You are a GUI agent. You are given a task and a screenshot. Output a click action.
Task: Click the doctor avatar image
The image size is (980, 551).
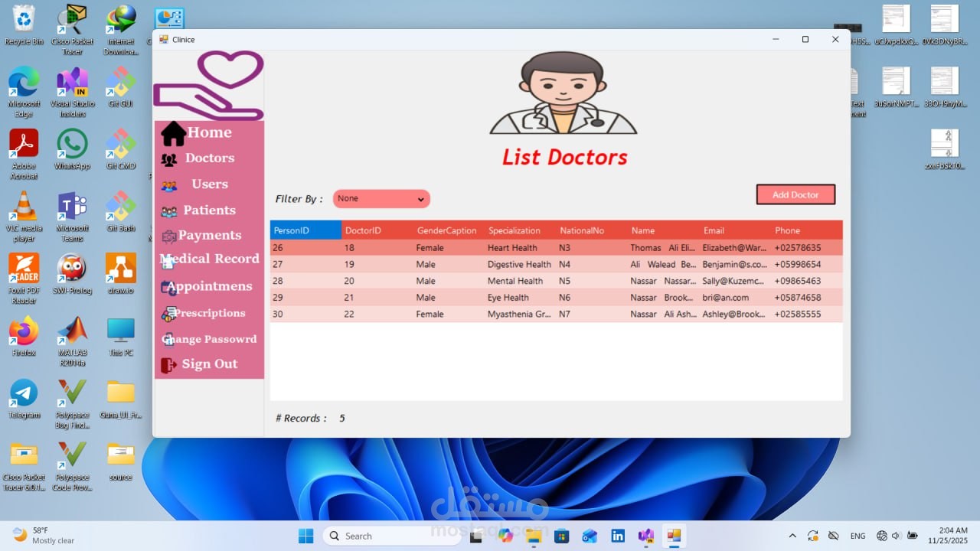tap(563, 93)
